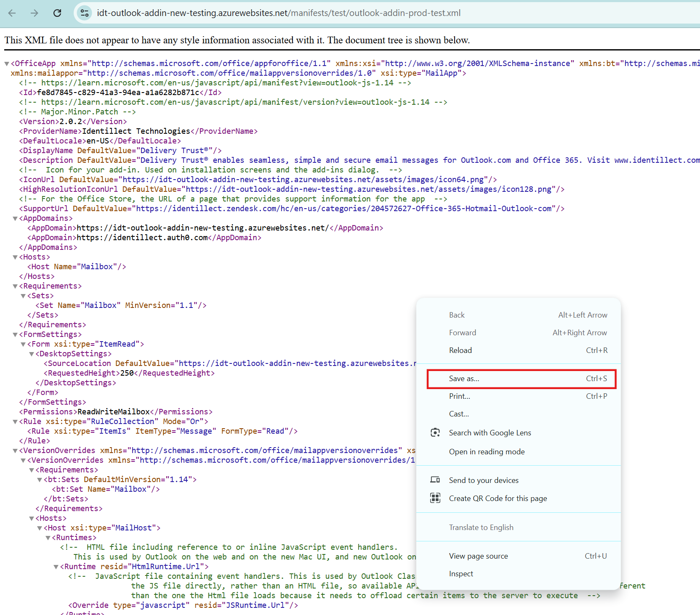Collapse the Runtime HtmlRuntime.Url node
Image resolution: width=700 pixels, height=615 pixels.
click(x=56, y=567)
